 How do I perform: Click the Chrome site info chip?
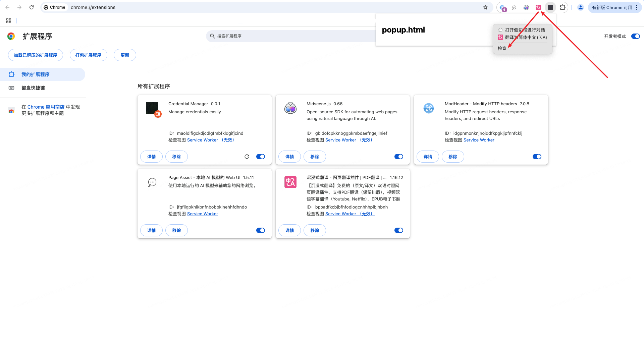(x=55, y=7)
